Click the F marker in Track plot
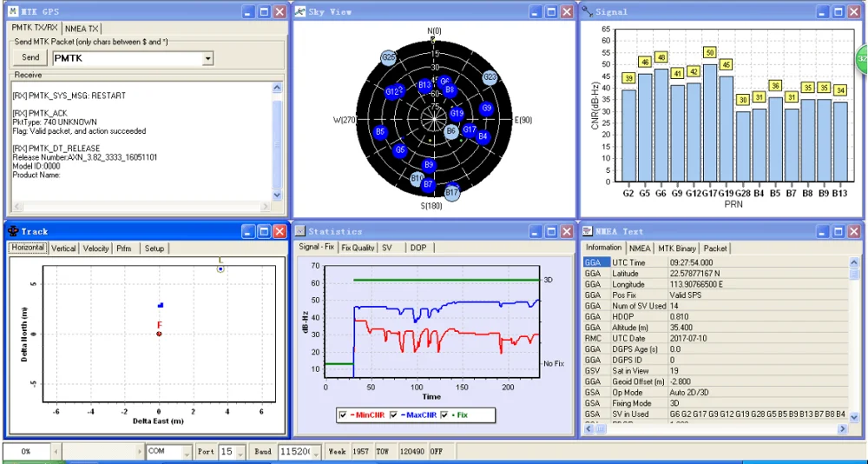 159,334
